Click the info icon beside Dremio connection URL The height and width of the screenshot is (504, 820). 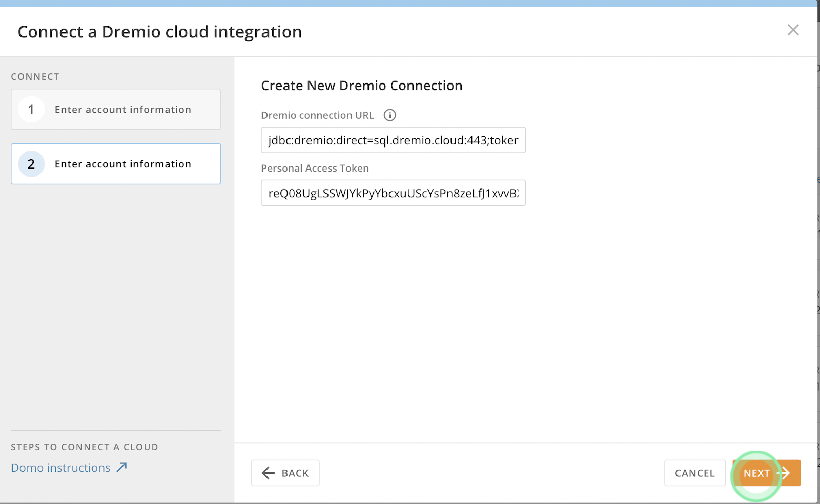[x=390, y=115]
